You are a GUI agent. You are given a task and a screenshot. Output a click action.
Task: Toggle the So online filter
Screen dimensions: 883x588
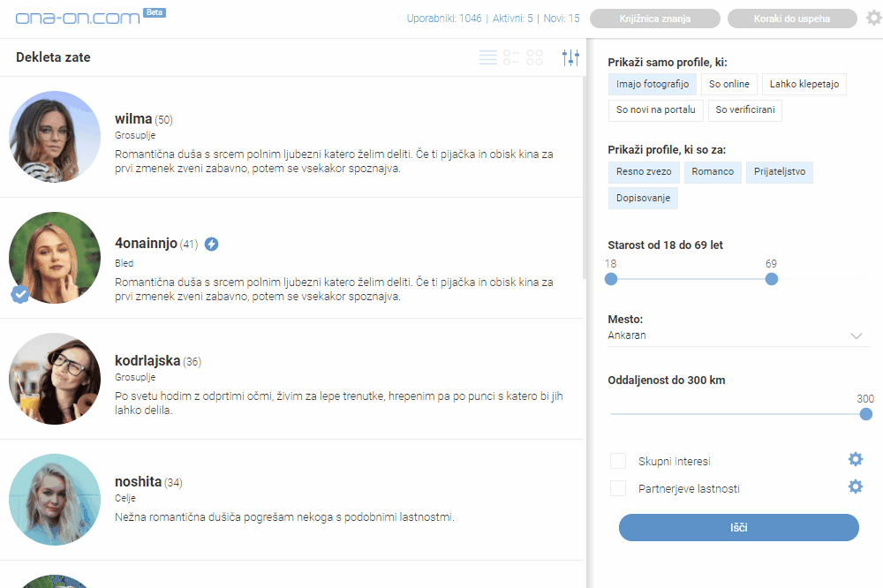728,84
